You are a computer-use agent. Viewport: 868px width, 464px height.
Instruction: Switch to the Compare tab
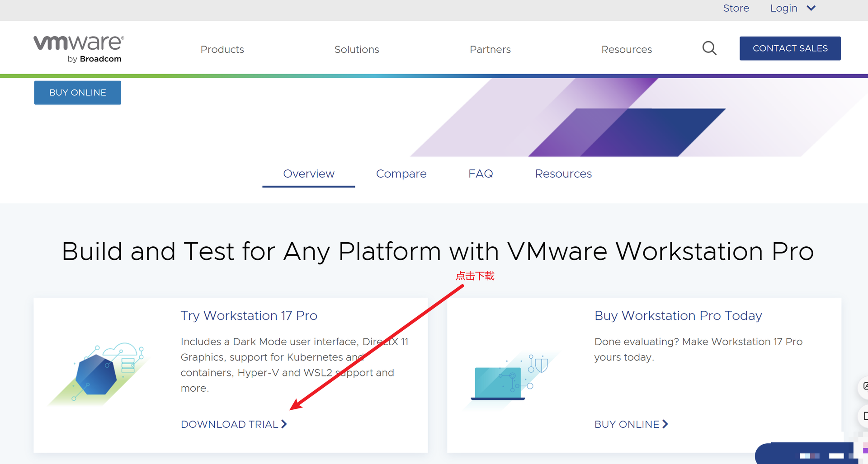click(x=401, y=174)
